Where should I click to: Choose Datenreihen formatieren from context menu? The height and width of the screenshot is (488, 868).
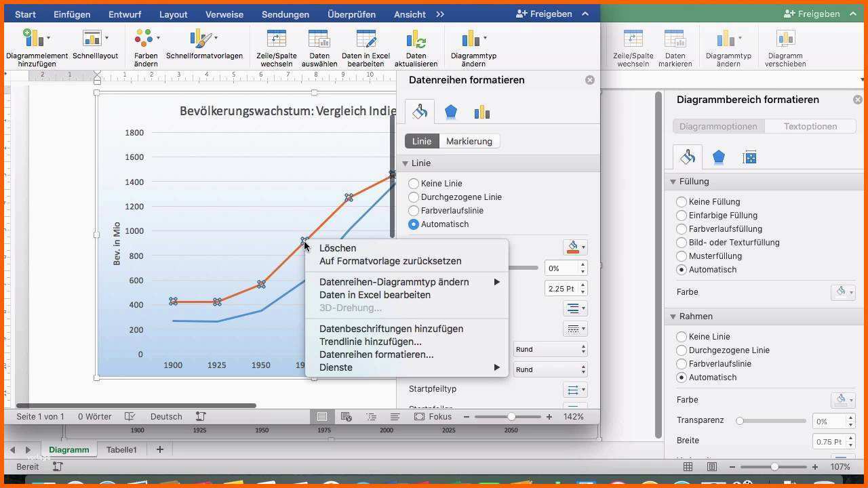pyautogui.click(x=376, y=354)
